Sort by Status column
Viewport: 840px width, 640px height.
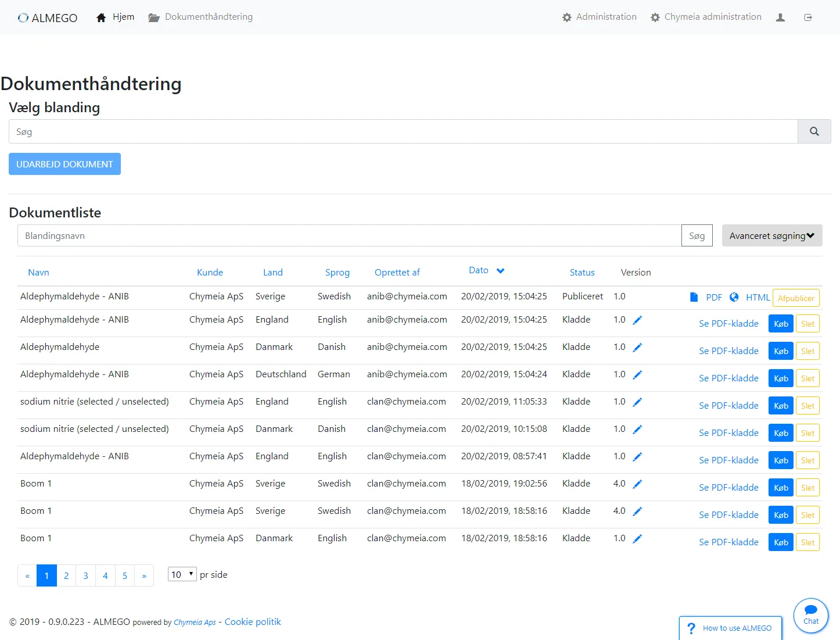[582, 272]
